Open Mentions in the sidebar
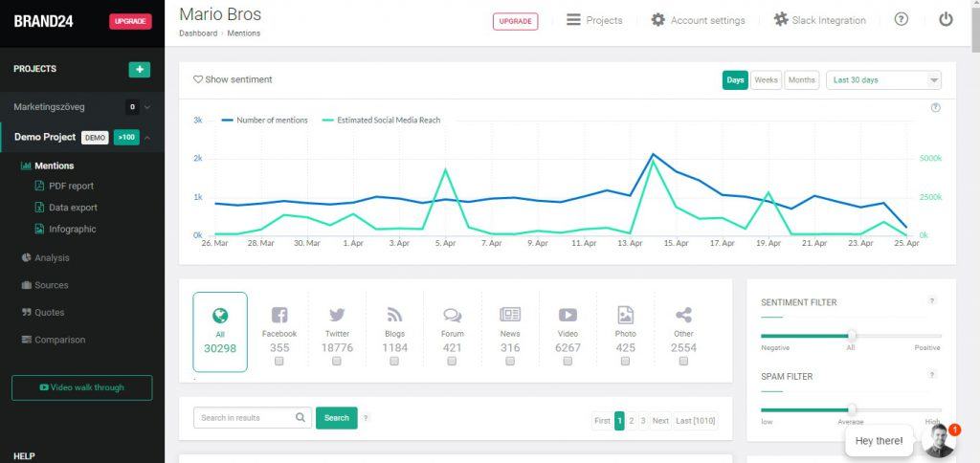 [x=48, y=165]
